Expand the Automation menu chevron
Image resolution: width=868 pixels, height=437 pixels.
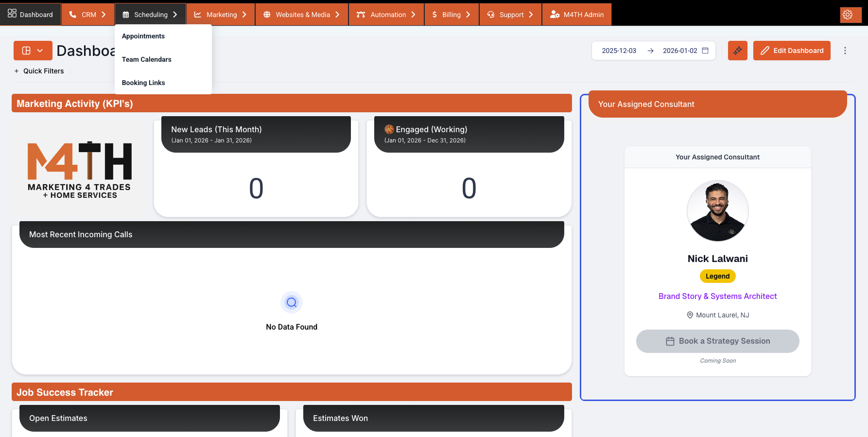(414, 15)
